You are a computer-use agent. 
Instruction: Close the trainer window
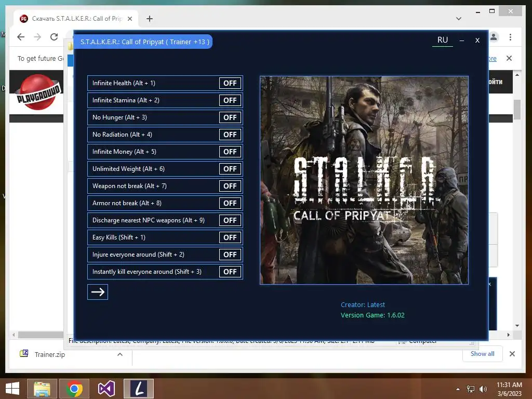point(477,41)
